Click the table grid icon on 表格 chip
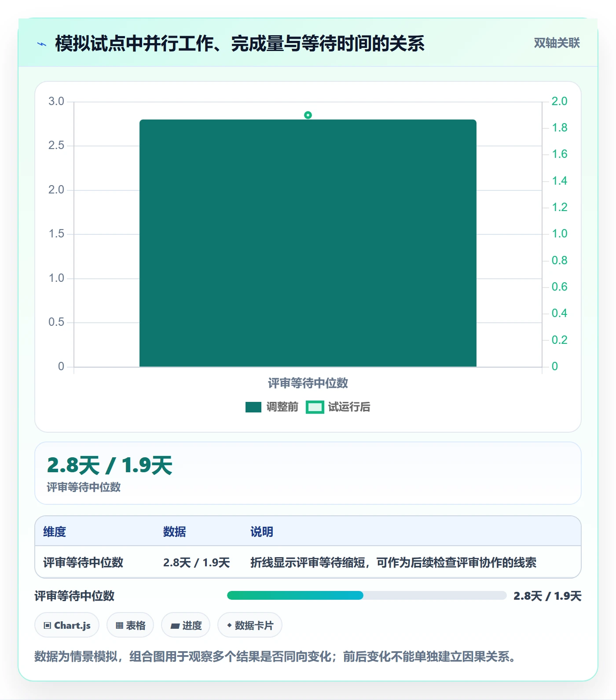 point(119,625)
